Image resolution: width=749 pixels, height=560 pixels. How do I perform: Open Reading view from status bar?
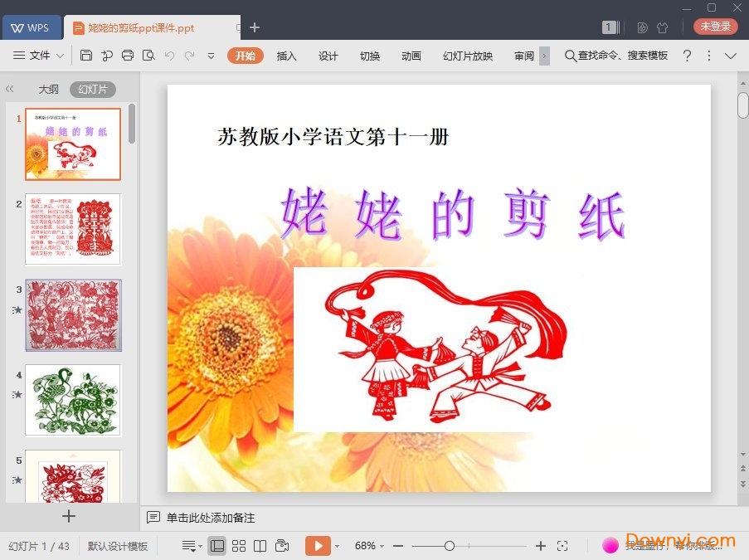[260, 546]
